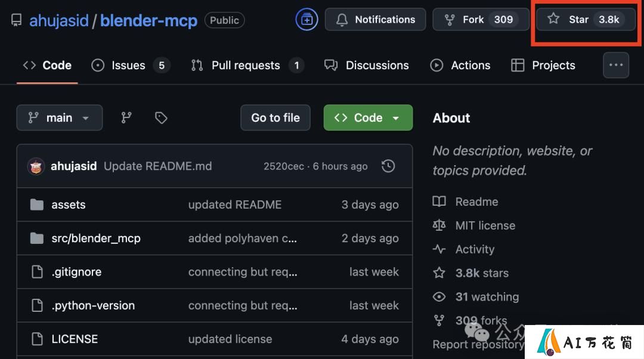Open the 'connecting but req...' commit message in the .python-version row

click(243, 305)
